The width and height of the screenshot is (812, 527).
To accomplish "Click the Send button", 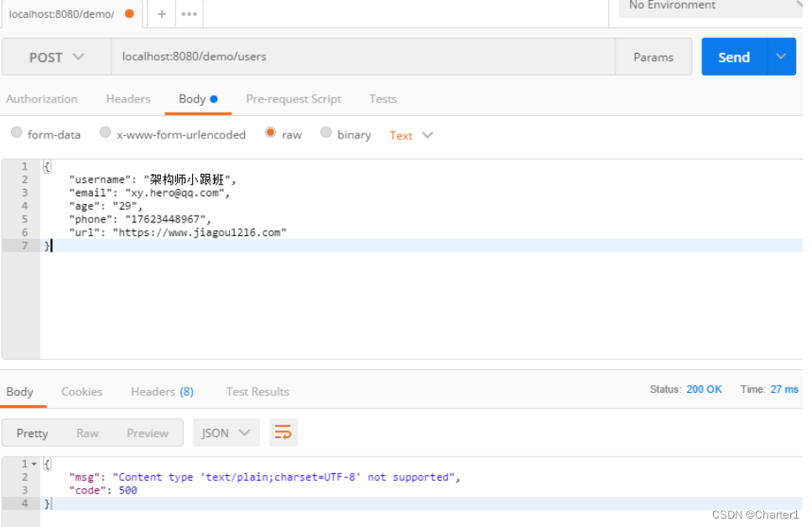I will click(x=733, y=56).
